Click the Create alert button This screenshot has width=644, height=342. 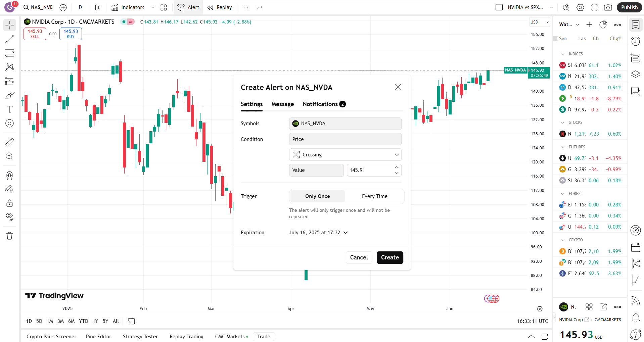point(389,257)
